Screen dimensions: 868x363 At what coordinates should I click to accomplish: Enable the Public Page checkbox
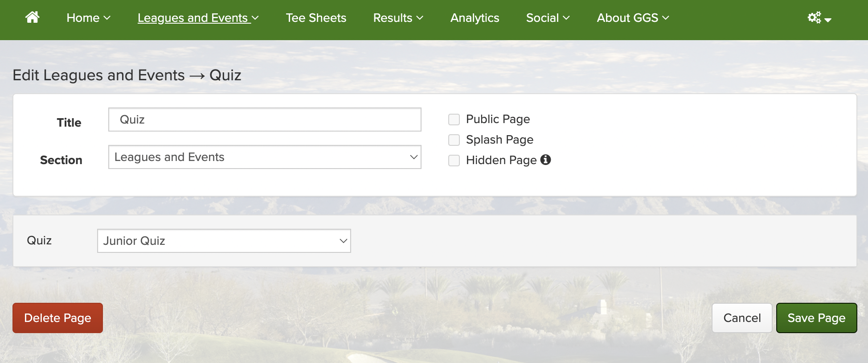tap(454, 120)
